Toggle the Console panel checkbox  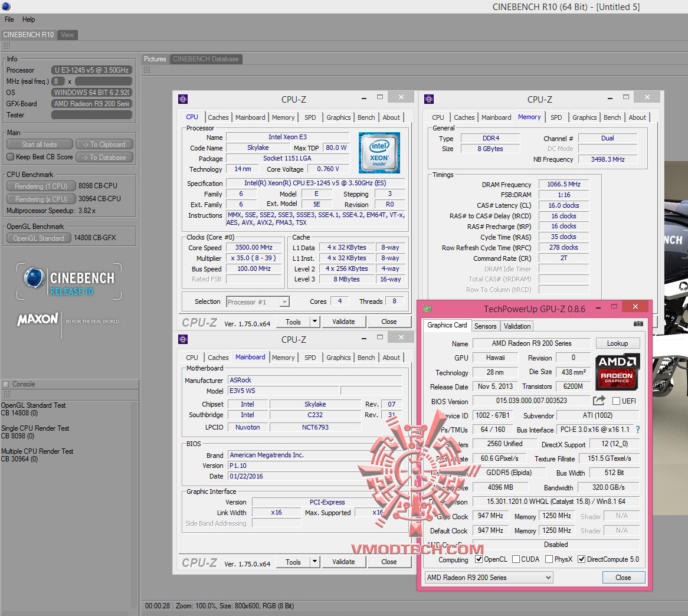pyautogui.click(x=6, y=384)
